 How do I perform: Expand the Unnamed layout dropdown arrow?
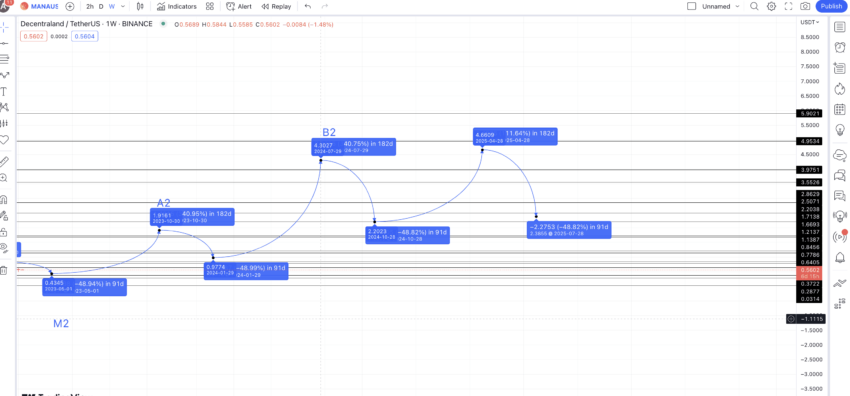point(737,7)
